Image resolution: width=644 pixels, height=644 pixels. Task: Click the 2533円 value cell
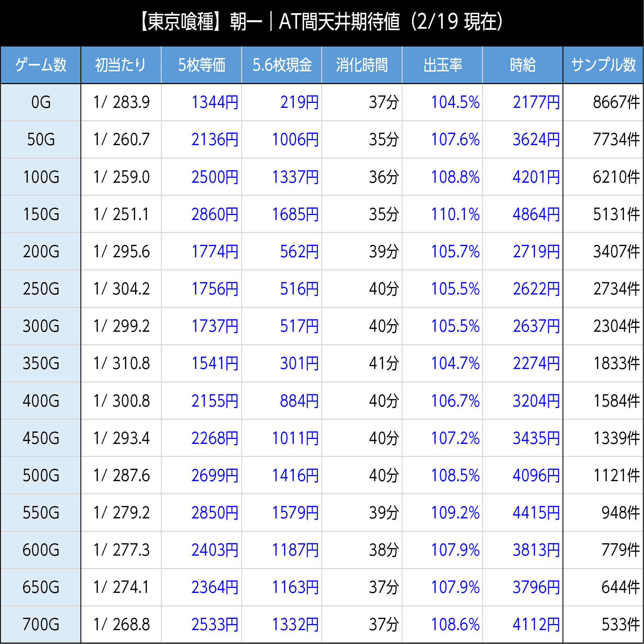(202, 624)
